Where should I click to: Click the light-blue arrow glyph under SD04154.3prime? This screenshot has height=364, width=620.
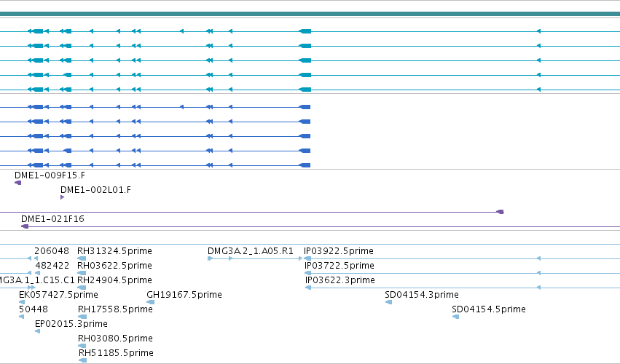pyautogui.click(x=389, y=302)
